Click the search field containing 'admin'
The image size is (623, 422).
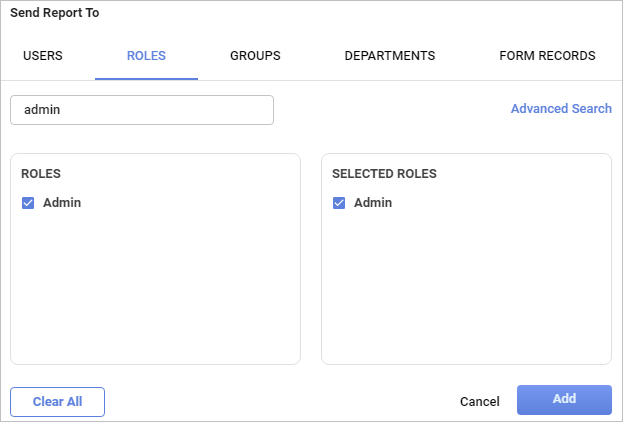click(142, 110)
